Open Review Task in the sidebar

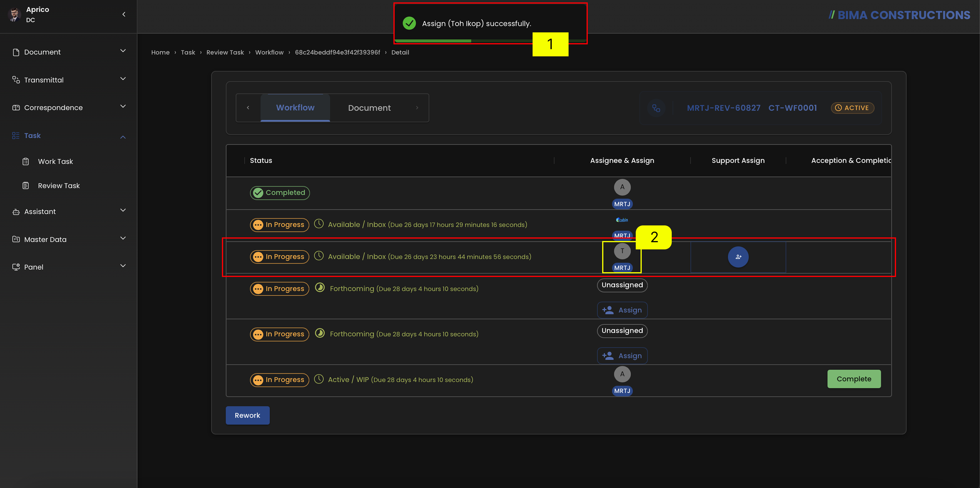coord(59,186)
